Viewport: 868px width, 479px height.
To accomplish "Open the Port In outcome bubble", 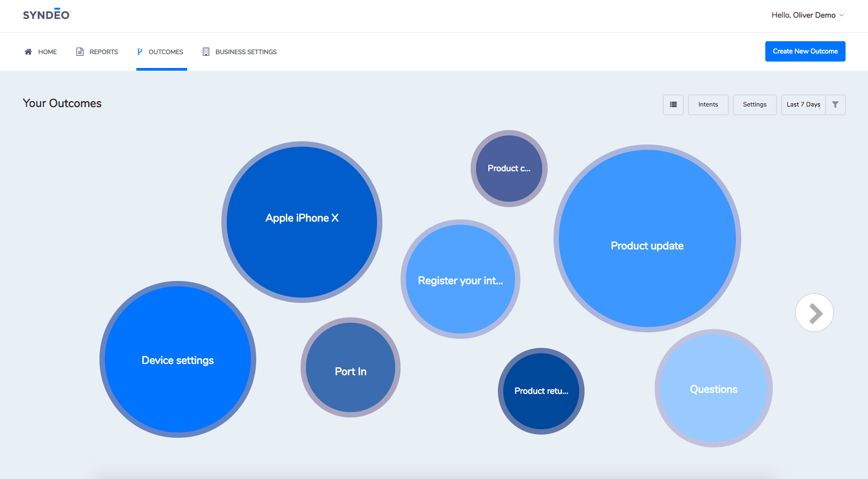I will (x=350, y=368).
